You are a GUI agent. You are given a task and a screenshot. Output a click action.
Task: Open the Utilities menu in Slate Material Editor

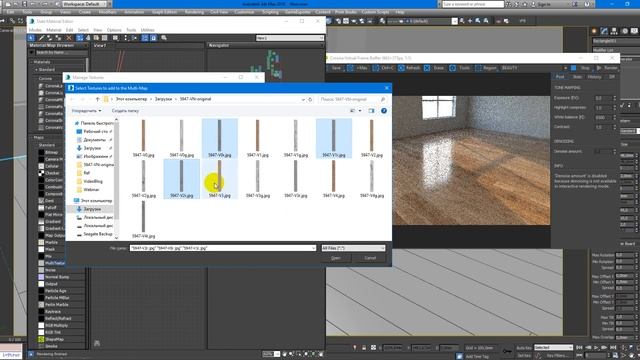(x=147, y=30)
